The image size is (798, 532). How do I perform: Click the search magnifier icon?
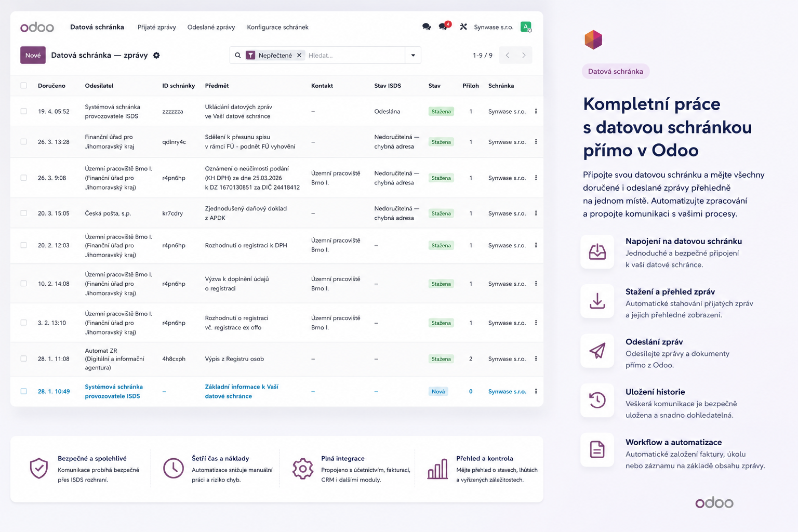238,55
